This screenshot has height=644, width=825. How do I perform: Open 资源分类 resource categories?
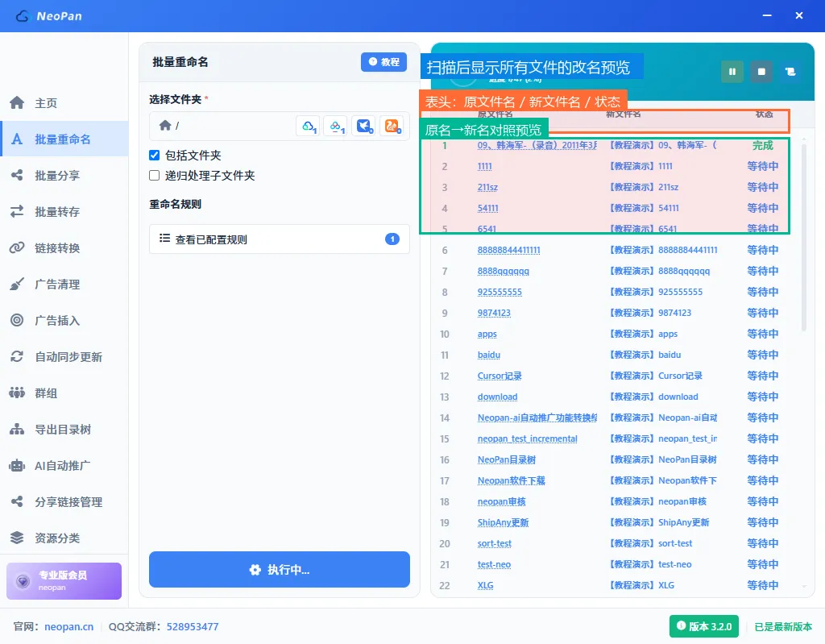click(x=64, y=538)
